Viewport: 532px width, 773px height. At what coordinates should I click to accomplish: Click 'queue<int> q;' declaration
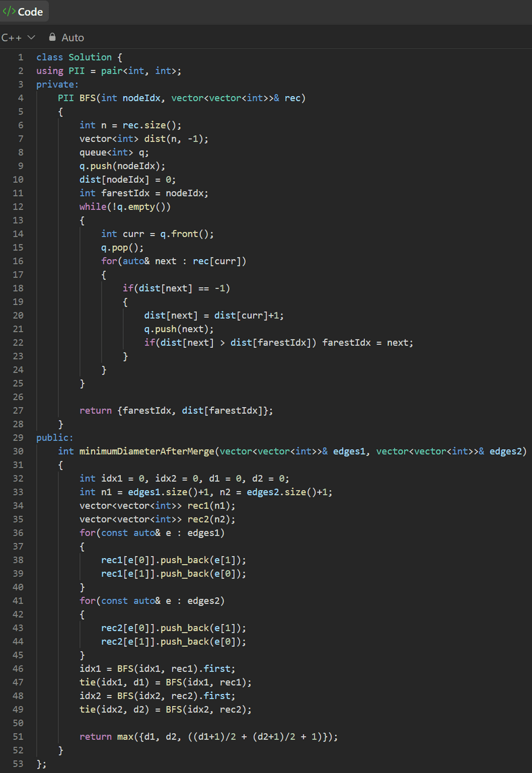[x=114, y=152]
